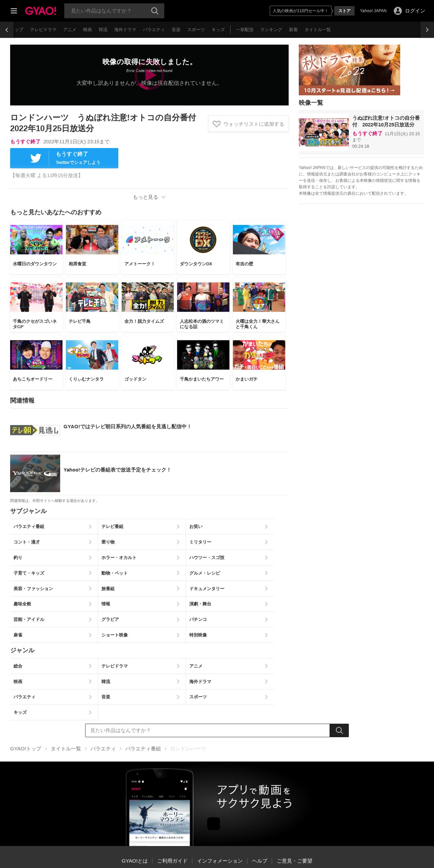Screen dimensions: 434x868
Task: Open the ダウンタウンDX logo card
Action: (203, 247)
